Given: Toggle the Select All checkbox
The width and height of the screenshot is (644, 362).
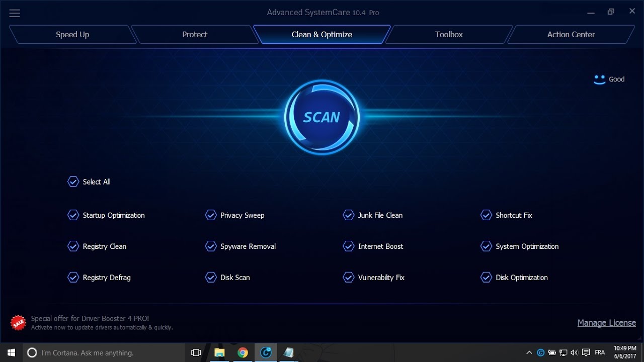Looking at the screenshot, I should click(73, 182).
